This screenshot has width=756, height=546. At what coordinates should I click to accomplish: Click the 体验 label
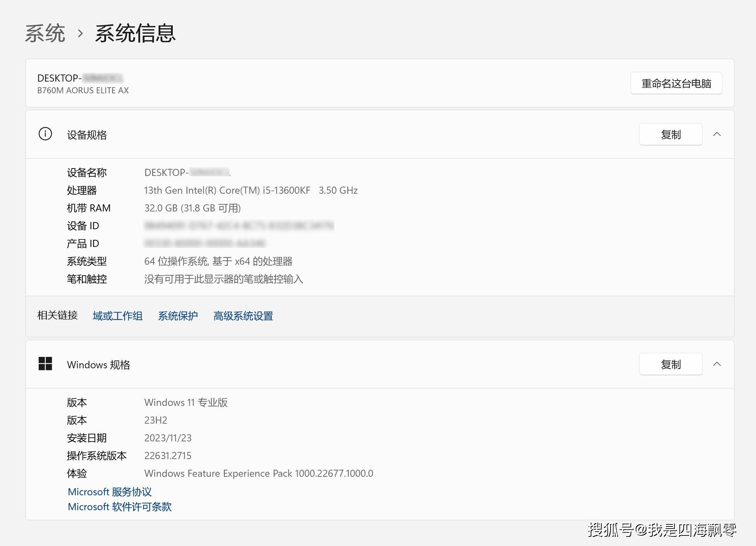pos(77,474)
